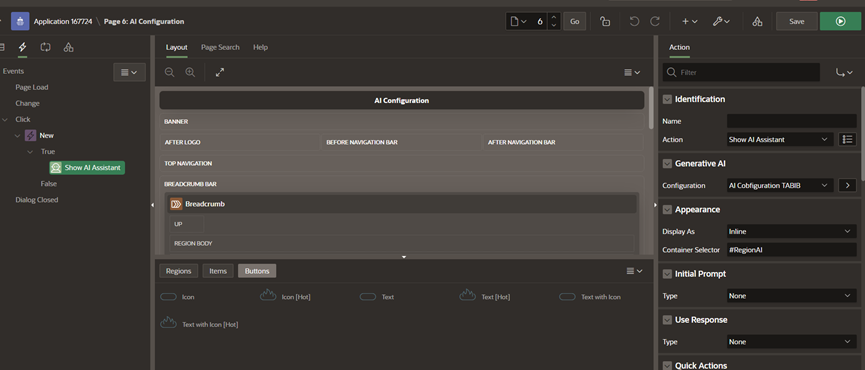Open the gallery options menu
Image resolution: width=865 pixels, height=370 pixels.
click(635, 271)
